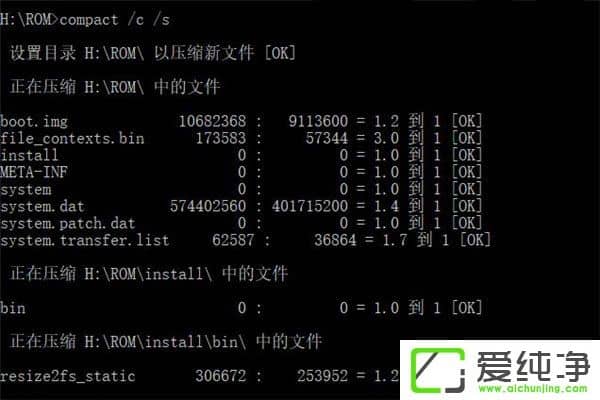Viewport: 600px width, 400px height.
Task: Click the 正在压缩 H:\ROM\install\ 中的文件 line
Action: point(149,274)
